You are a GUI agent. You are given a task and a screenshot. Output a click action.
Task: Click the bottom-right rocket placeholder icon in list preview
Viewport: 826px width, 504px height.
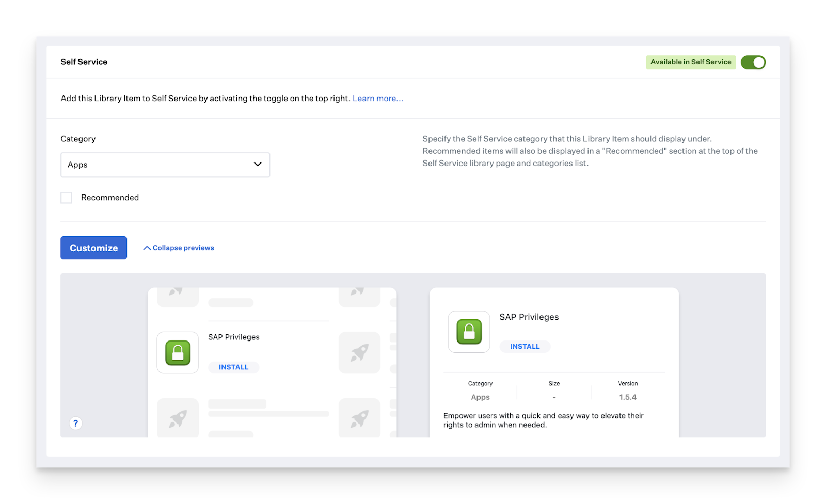359,418
